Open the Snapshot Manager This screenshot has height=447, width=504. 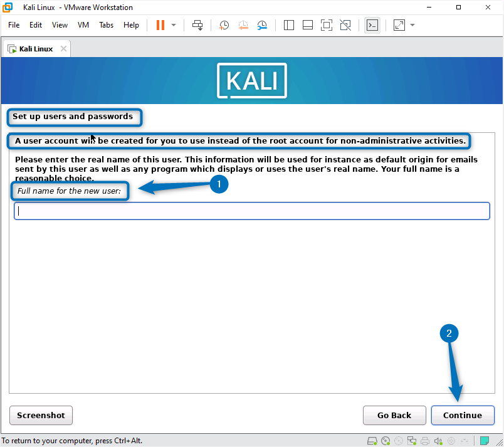point(262,25)
